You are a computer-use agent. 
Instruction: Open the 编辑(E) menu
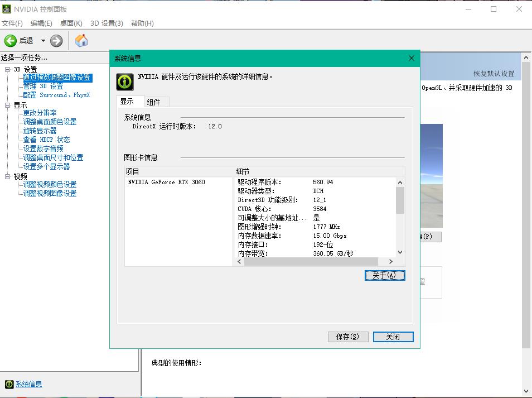41,23
